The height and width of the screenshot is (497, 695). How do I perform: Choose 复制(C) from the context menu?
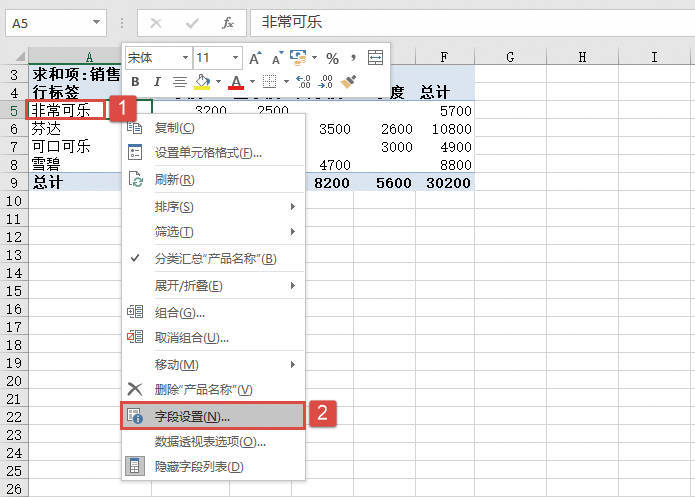174,128
